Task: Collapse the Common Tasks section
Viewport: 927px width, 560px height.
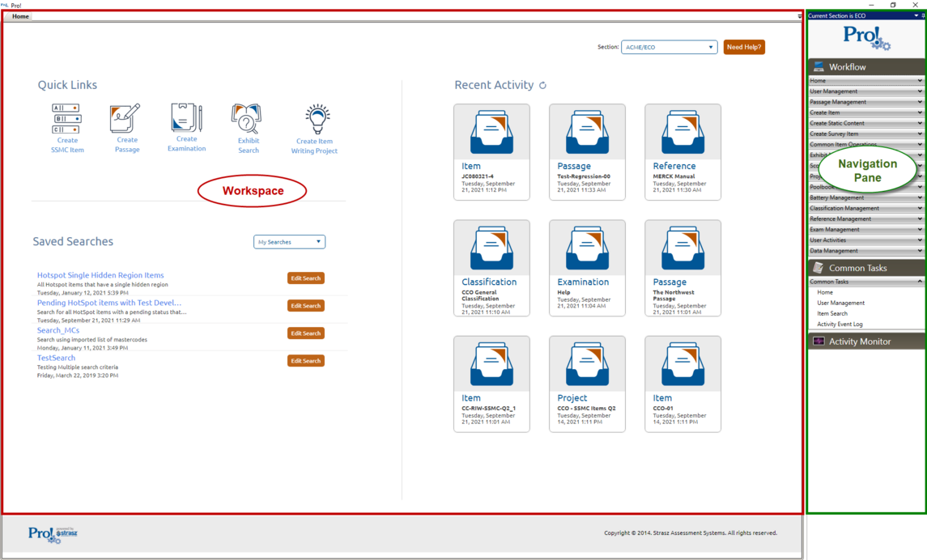Action: 919,282
